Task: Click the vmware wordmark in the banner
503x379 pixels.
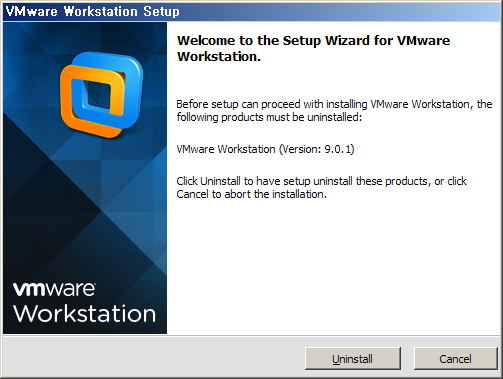Action: (54, 289)
